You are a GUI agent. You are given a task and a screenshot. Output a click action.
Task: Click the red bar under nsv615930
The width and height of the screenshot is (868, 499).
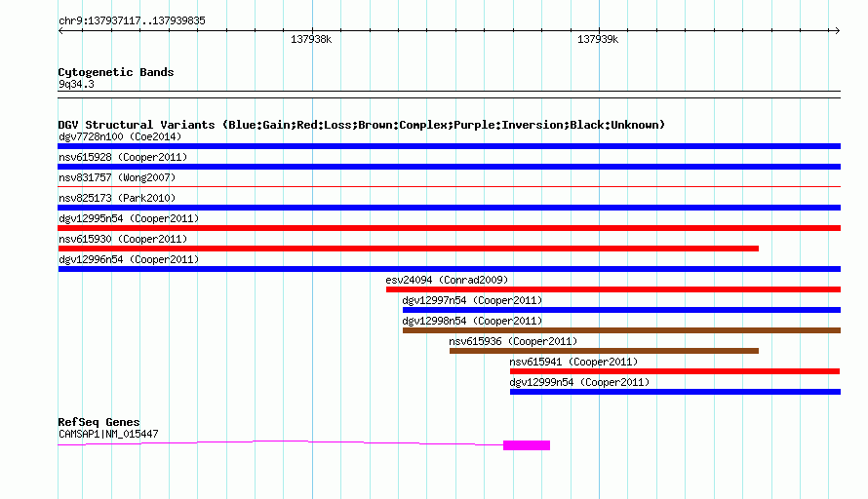[408, 249]
